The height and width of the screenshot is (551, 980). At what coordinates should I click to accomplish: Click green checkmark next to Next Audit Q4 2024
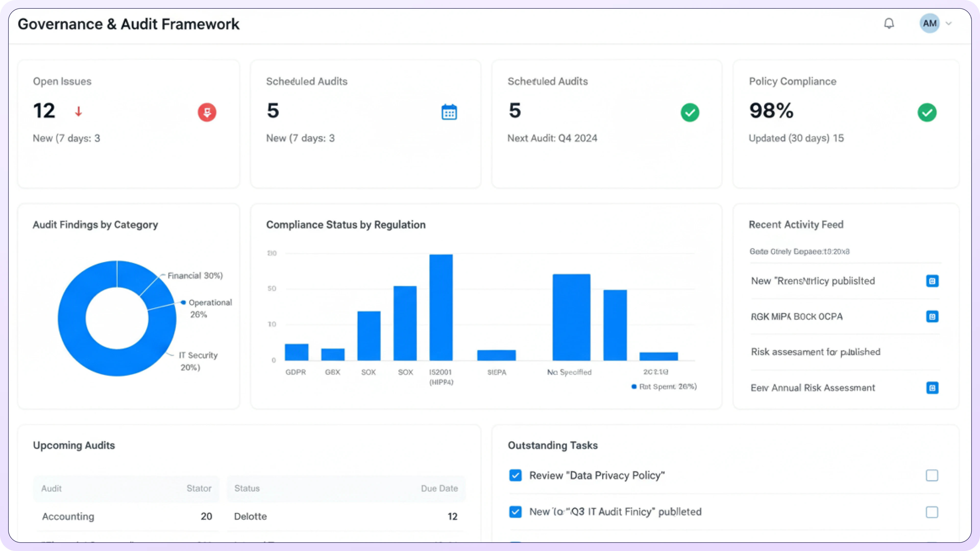[690, 112]
